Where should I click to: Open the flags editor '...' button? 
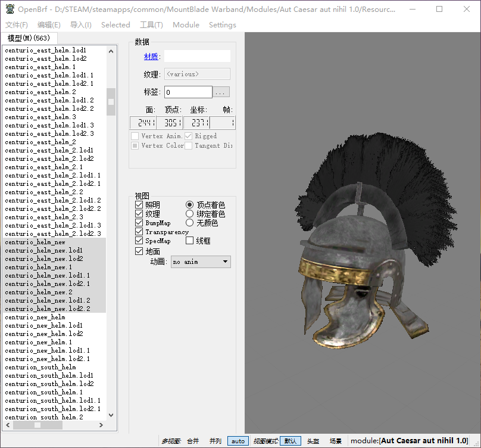click(x=221, y=92)
